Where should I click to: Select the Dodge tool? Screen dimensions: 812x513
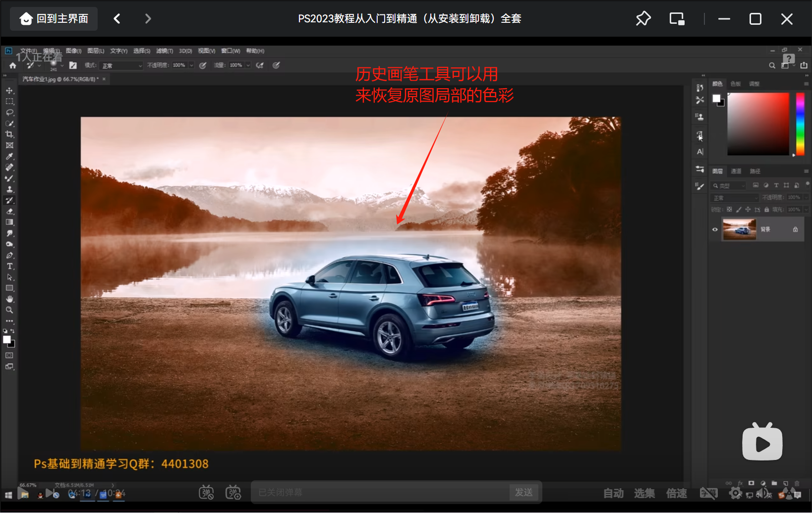pos(9,244)
